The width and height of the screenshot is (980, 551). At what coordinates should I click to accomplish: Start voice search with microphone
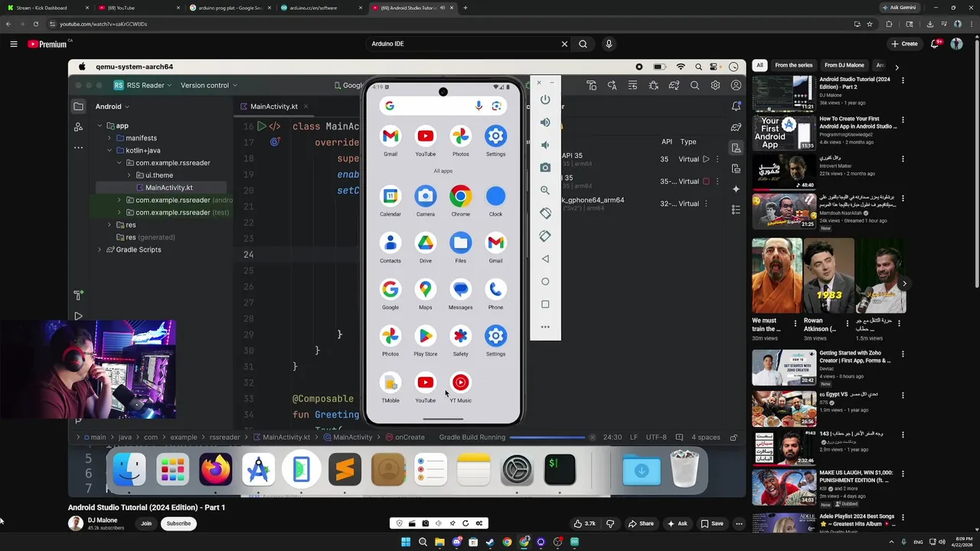pos(609,44)
